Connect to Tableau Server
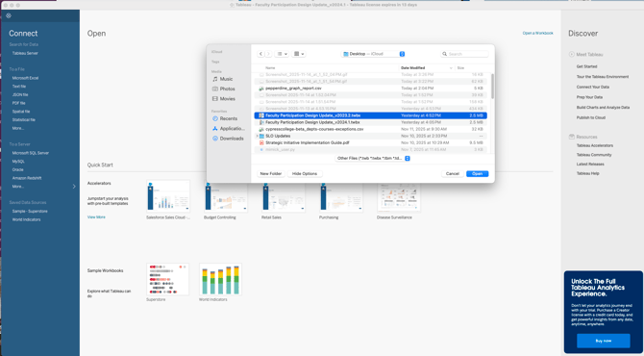Image resolution: width=644 pixels, height=356 pixels. click(x=25, y=54)
